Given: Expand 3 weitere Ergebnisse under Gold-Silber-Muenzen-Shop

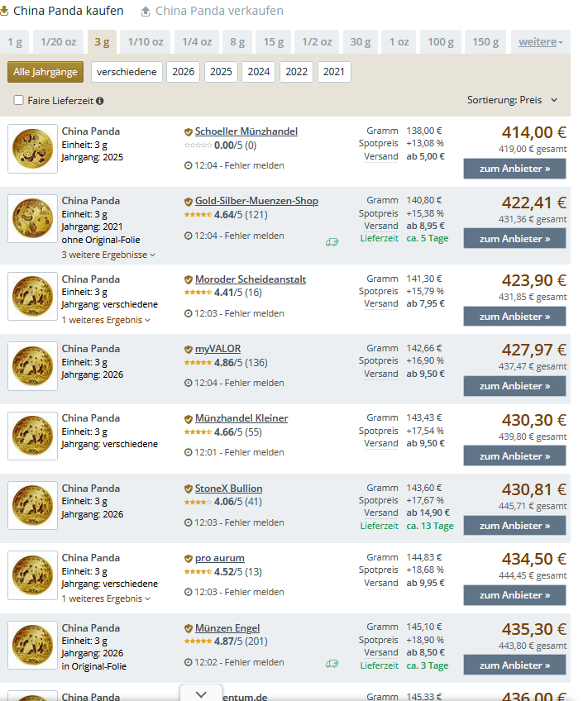Looking at the screenshot, I should (108, 255).
